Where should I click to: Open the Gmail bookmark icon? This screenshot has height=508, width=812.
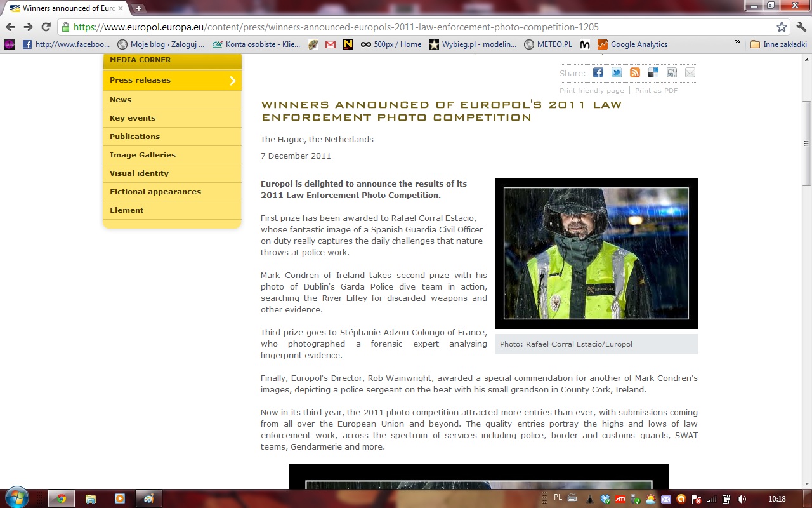click(330, 44)
